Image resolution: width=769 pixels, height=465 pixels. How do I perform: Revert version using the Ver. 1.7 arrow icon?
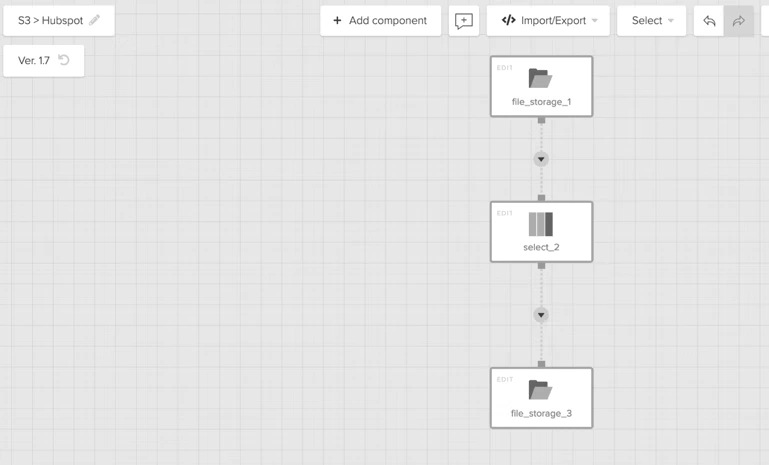click(x=64, y=60)
